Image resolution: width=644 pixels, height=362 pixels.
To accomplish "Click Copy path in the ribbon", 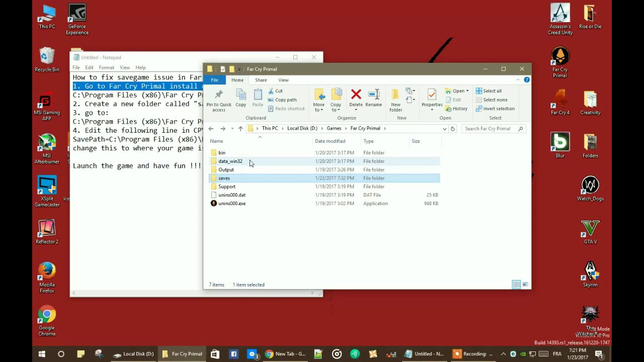I will click(282, 100).
